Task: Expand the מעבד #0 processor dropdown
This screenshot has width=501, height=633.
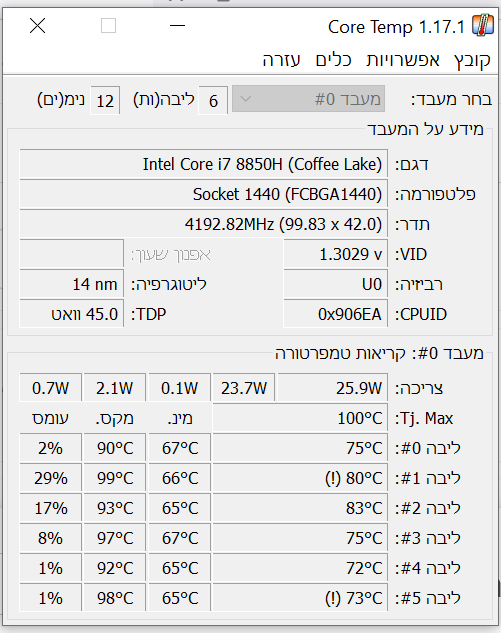Action: [x=308, y=99]
